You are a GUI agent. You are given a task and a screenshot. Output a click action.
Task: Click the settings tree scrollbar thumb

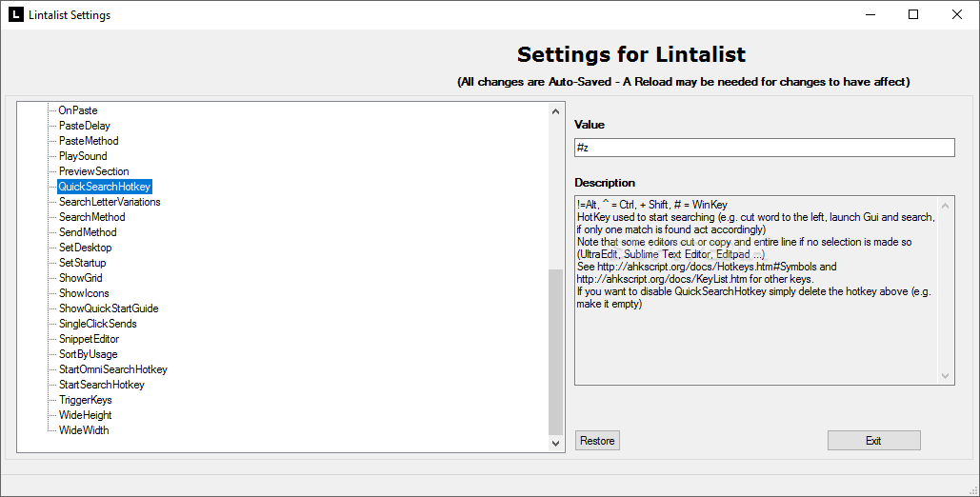(555, 352)
